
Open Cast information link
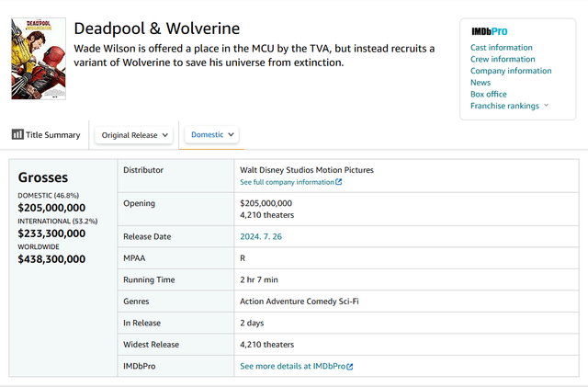(x=502, y=48)
